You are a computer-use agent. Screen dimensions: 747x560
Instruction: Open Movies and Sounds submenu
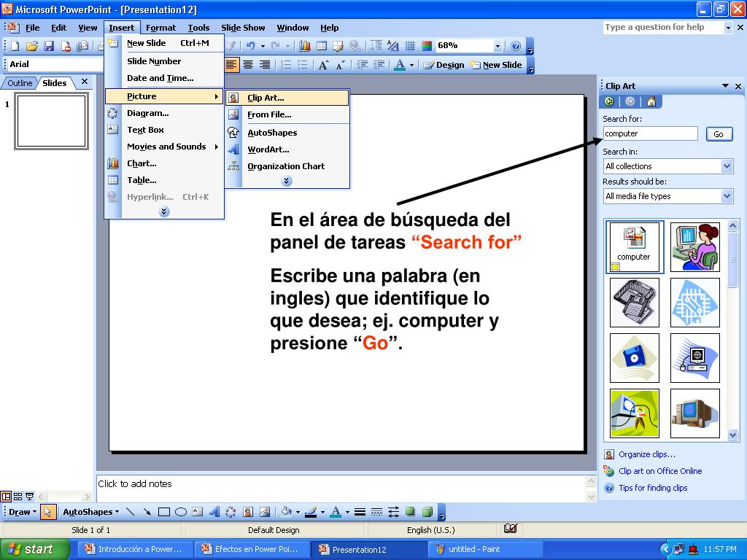click(164, 147)
